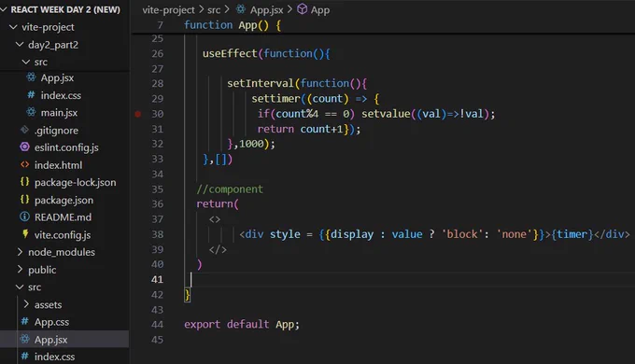Viewport: 635px width, 364px height.
Task: Select App symbol in the breadcrumb
Action: pos(320,10)
